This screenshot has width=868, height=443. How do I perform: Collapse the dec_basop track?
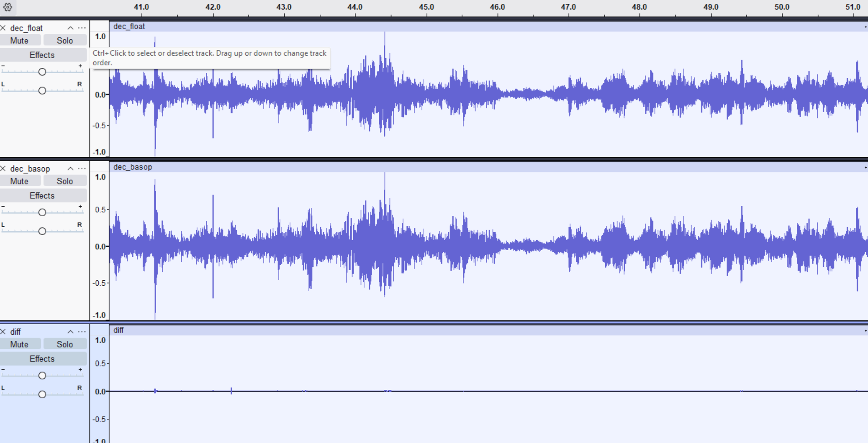[70, 169]
